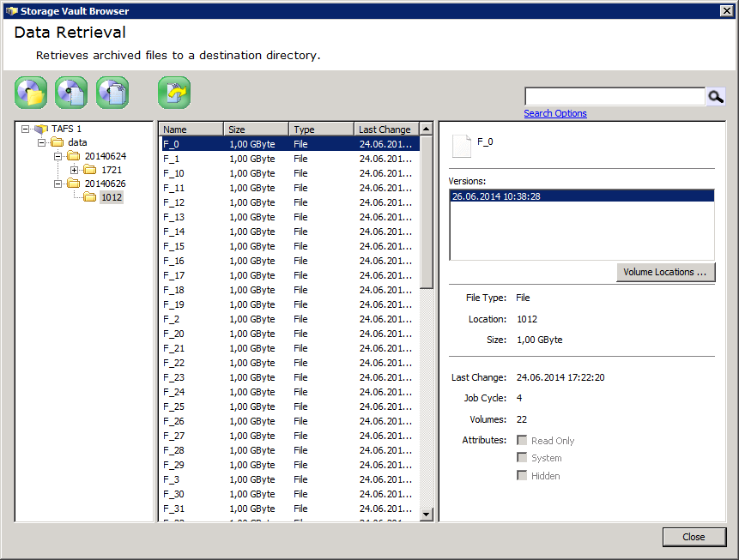Click the 20140624 folder icon
The height and width of the screenshot is (560, 739).
pos(74,156)
